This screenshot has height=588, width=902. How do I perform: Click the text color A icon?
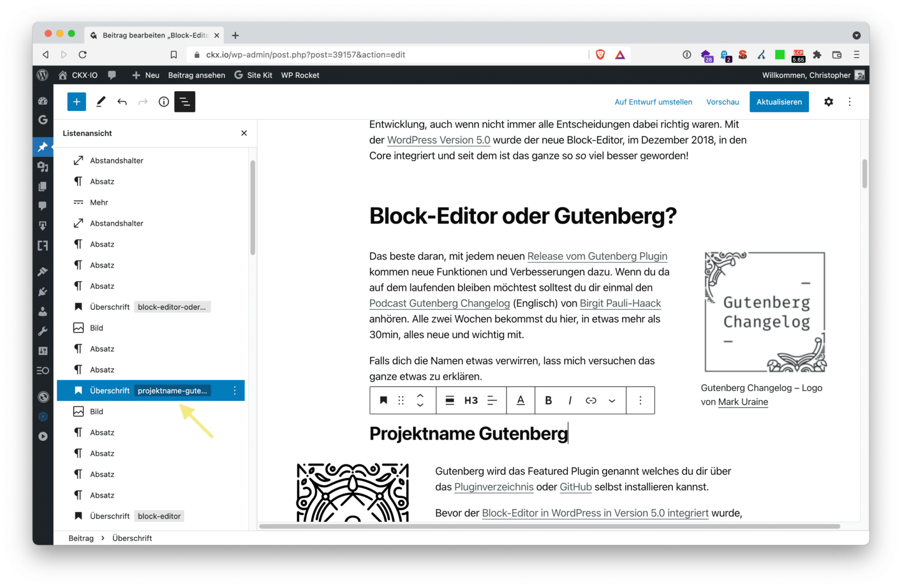click(521, 400)
